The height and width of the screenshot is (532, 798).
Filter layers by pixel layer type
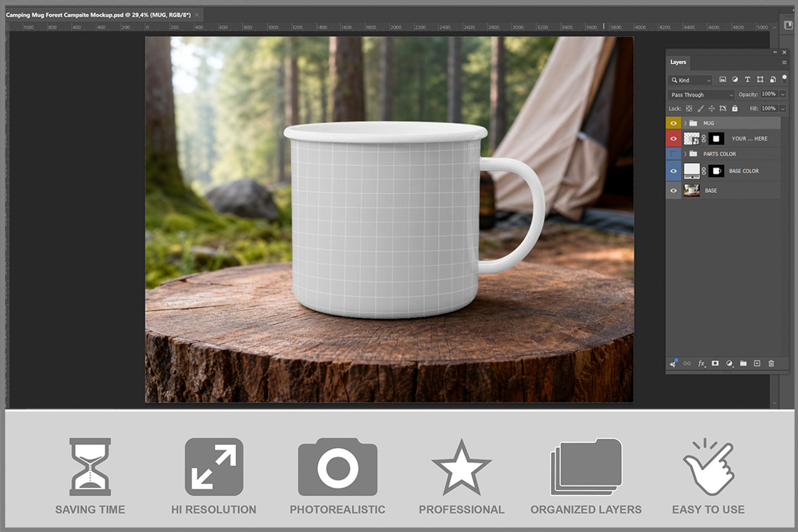723,79
